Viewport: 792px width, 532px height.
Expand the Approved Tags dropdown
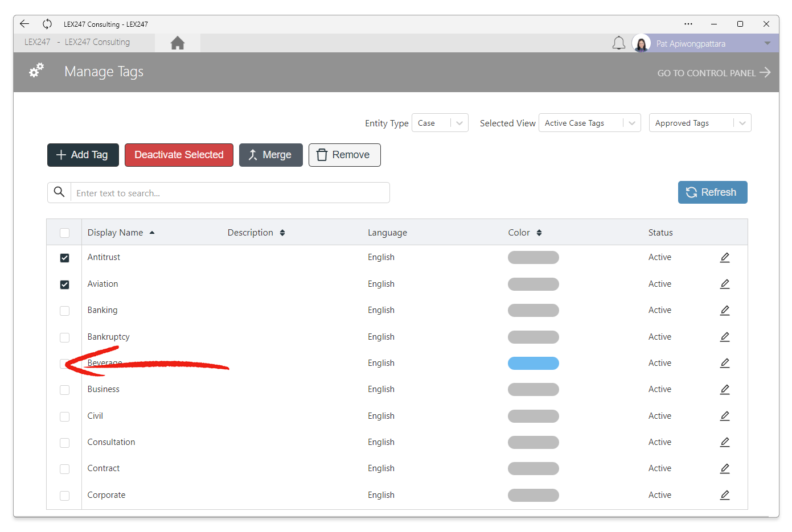click(x=700, y=123)
